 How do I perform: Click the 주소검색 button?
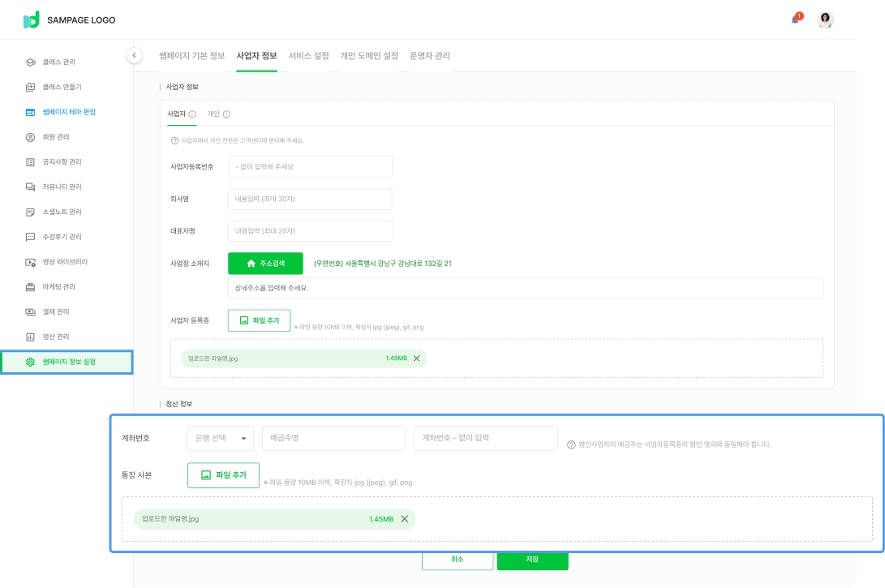point(265,264)
